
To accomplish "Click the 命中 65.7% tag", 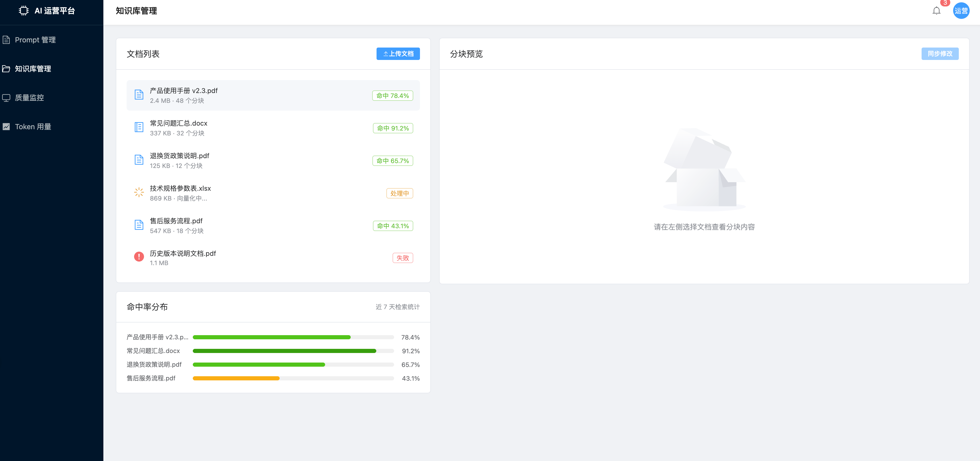I will click(x=393, y=161).
